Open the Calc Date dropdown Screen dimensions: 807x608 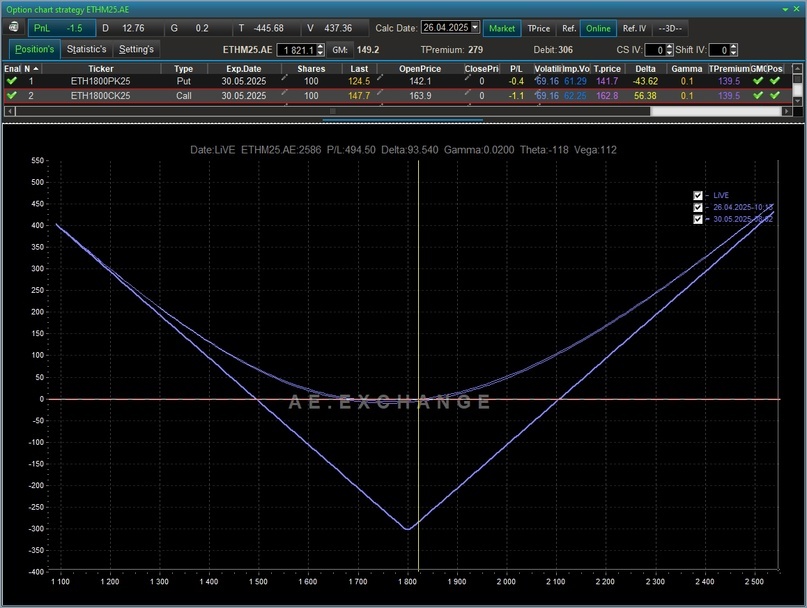(475, 27)
